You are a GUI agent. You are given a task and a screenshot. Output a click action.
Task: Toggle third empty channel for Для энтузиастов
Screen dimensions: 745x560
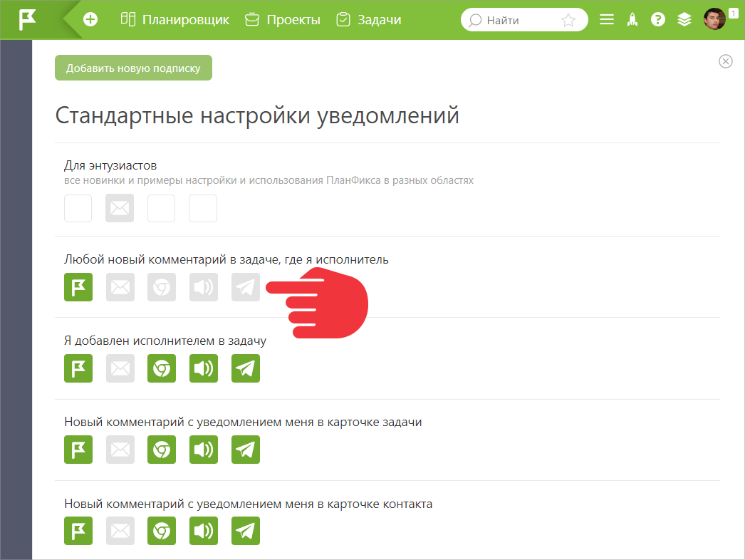click(162, 208)
